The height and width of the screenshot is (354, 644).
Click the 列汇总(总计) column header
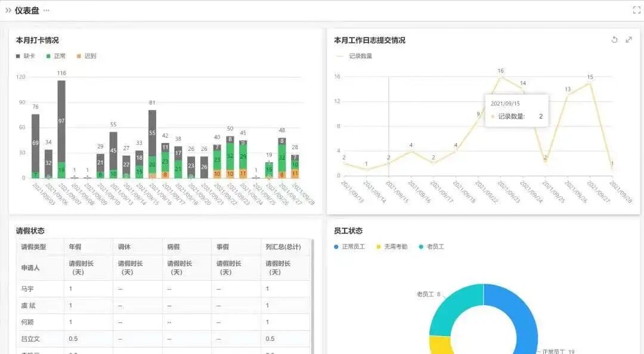coord(283,247)
